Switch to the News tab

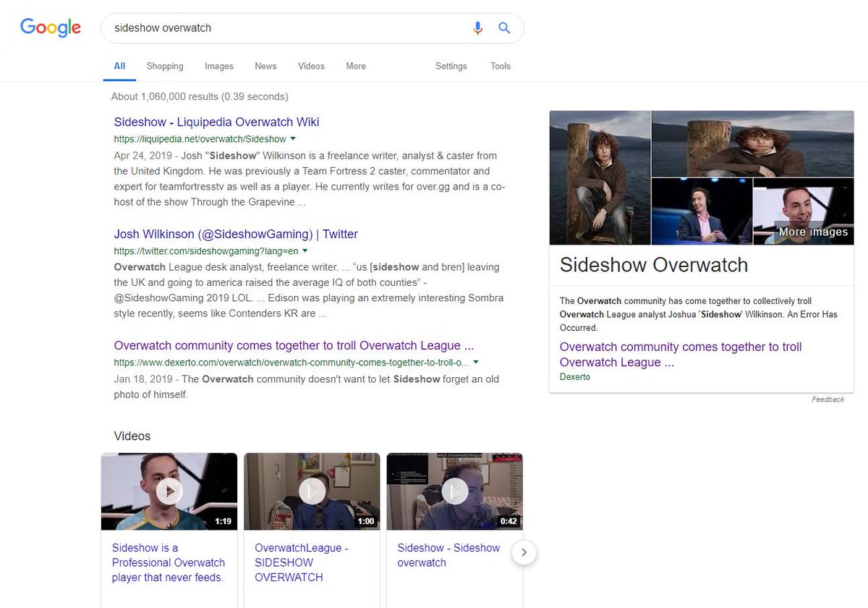(265, 66)
